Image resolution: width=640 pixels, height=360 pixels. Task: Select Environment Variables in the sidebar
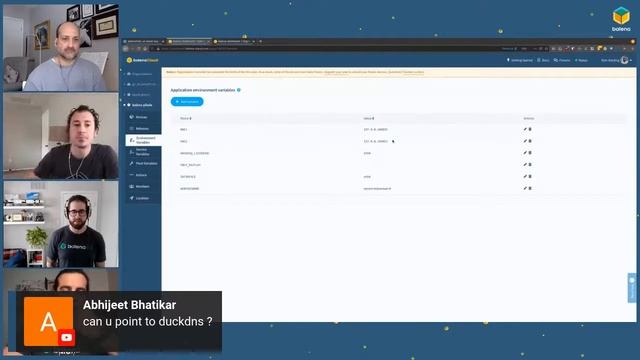(143, 140)
